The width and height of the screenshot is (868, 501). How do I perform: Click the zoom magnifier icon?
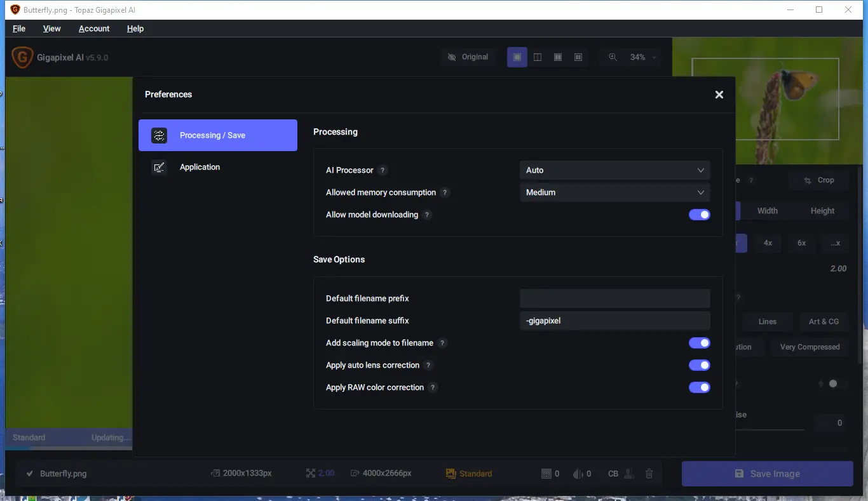[x=613, y=57]
